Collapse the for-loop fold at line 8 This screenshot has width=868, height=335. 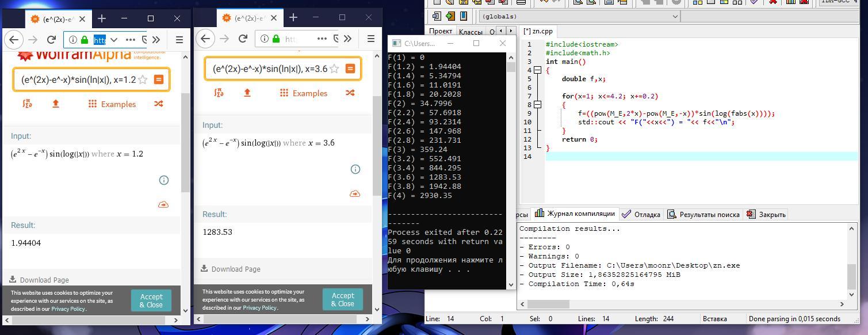(537, 105)
